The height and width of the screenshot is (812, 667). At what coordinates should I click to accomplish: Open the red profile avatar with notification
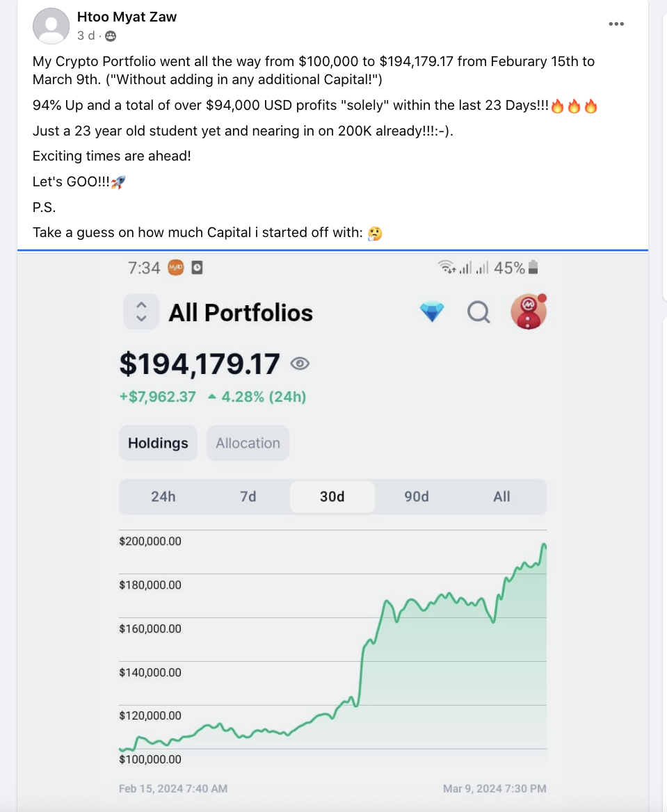(x=529, y=311)
